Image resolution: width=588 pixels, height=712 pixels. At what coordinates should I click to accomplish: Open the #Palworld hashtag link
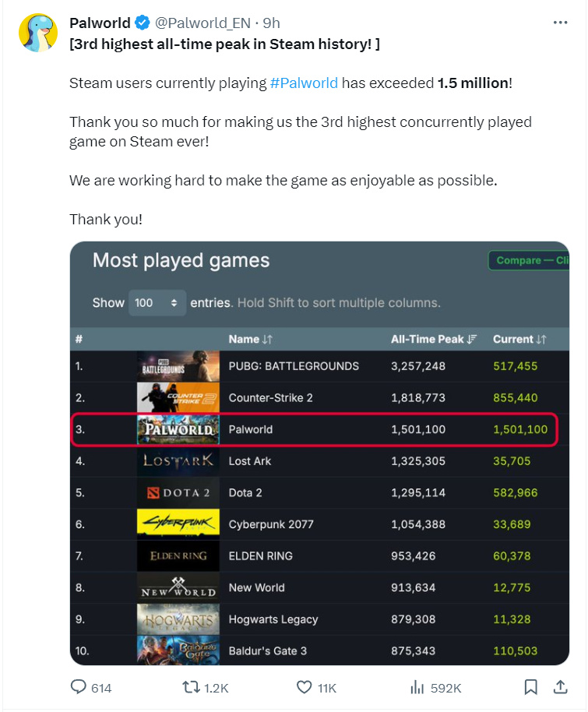304,83
